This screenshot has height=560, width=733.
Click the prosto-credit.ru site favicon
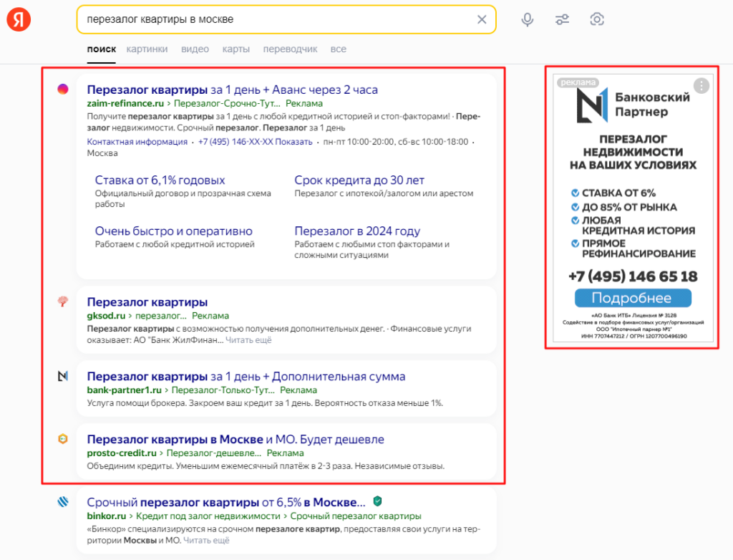point(63,439)
